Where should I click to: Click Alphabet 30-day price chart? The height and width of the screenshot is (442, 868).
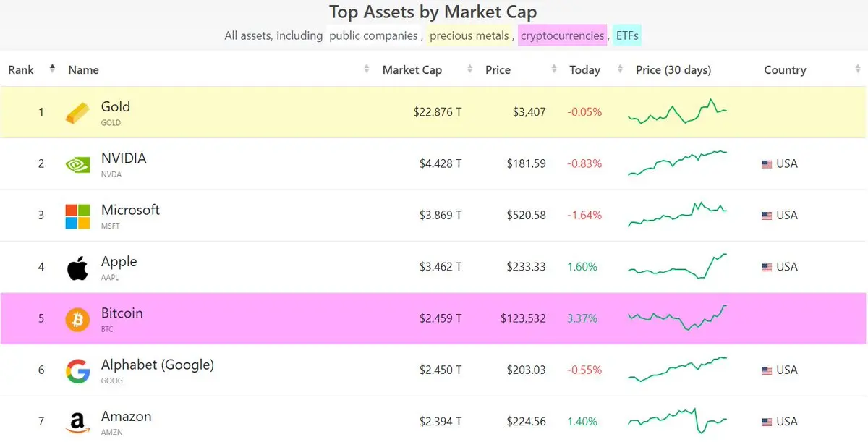click(678, 369)
